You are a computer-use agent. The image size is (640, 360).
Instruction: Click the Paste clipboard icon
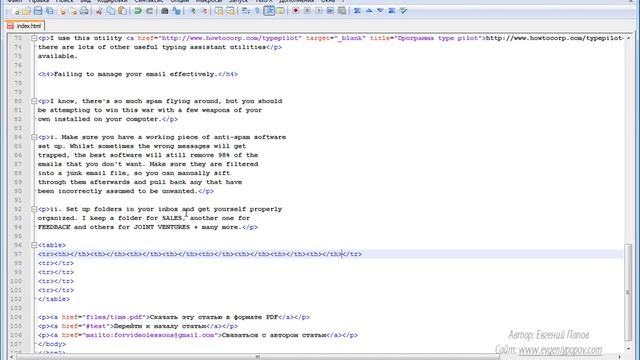122,11
